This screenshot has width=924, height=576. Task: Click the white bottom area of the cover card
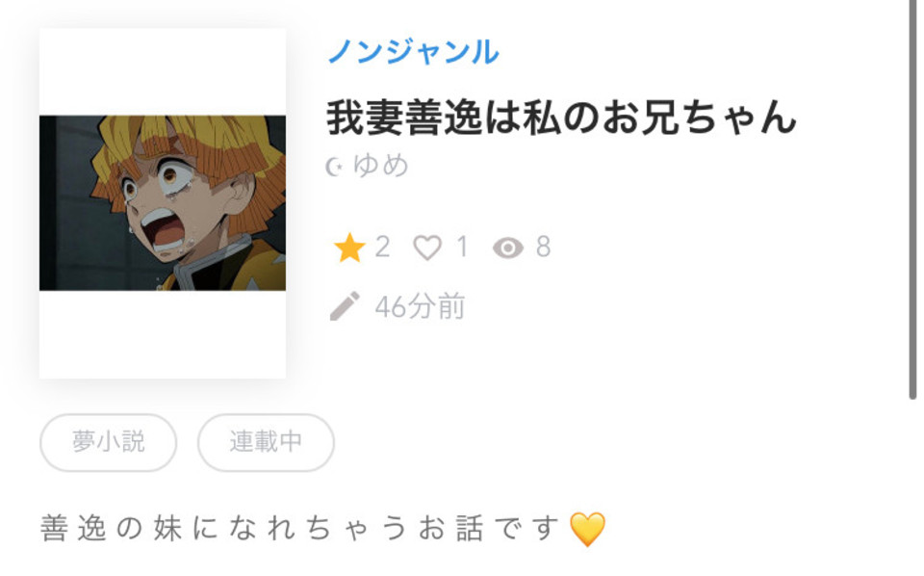click(163, 334)
